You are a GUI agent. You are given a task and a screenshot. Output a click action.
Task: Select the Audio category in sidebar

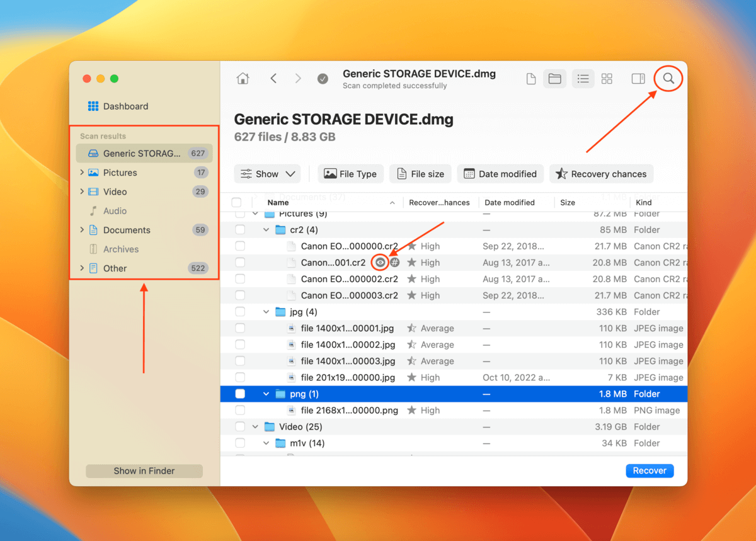tap(144, 211)
